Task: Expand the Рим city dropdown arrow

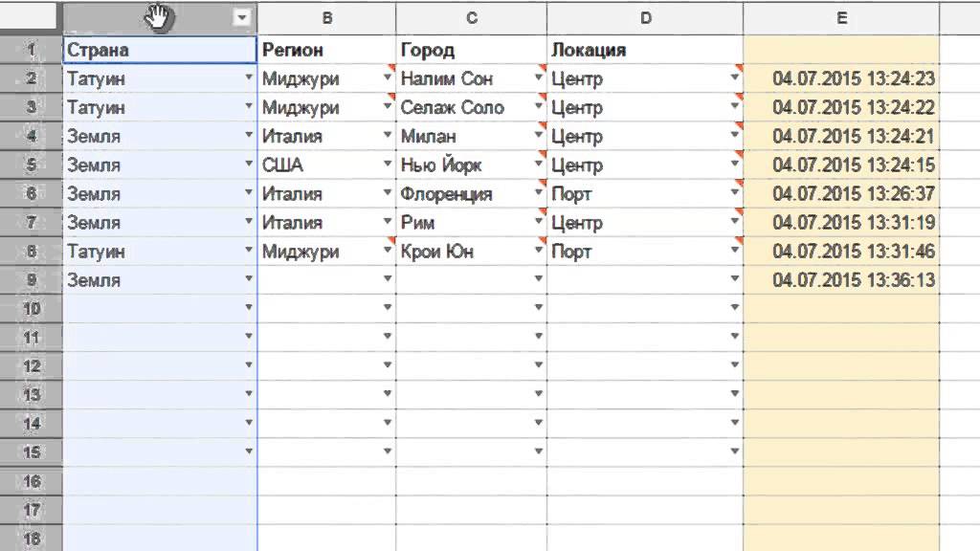Action: point(538,222)
